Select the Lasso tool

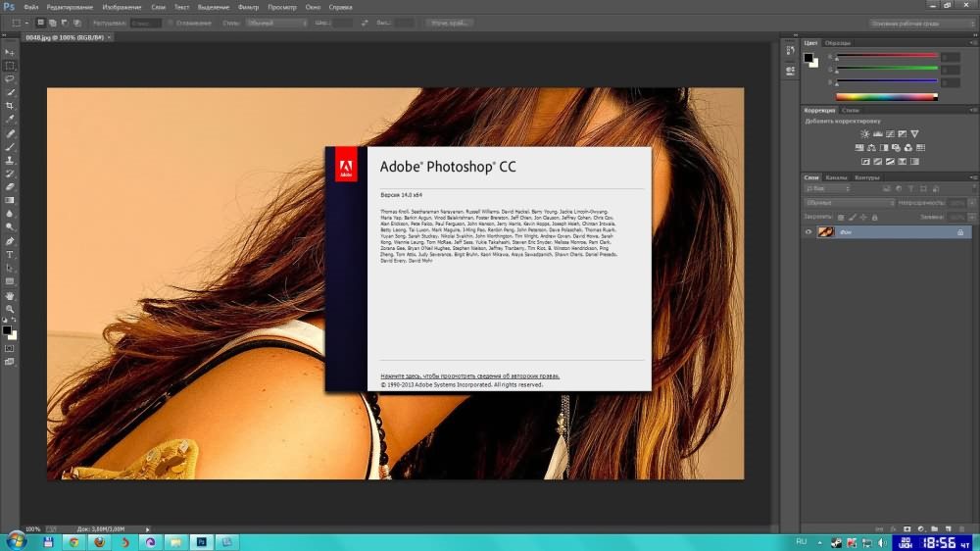(x=11, y=78)
